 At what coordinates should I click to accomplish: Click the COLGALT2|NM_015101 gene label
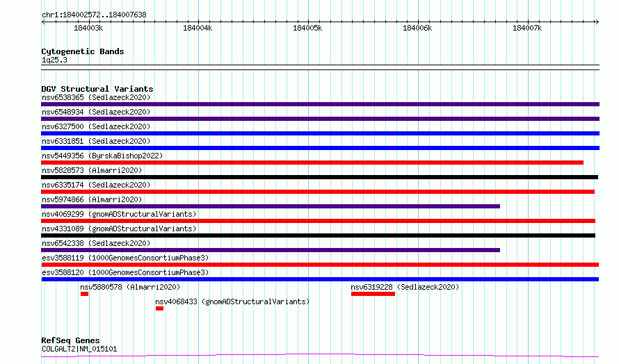pyautogui.click(x=79, y=349)
